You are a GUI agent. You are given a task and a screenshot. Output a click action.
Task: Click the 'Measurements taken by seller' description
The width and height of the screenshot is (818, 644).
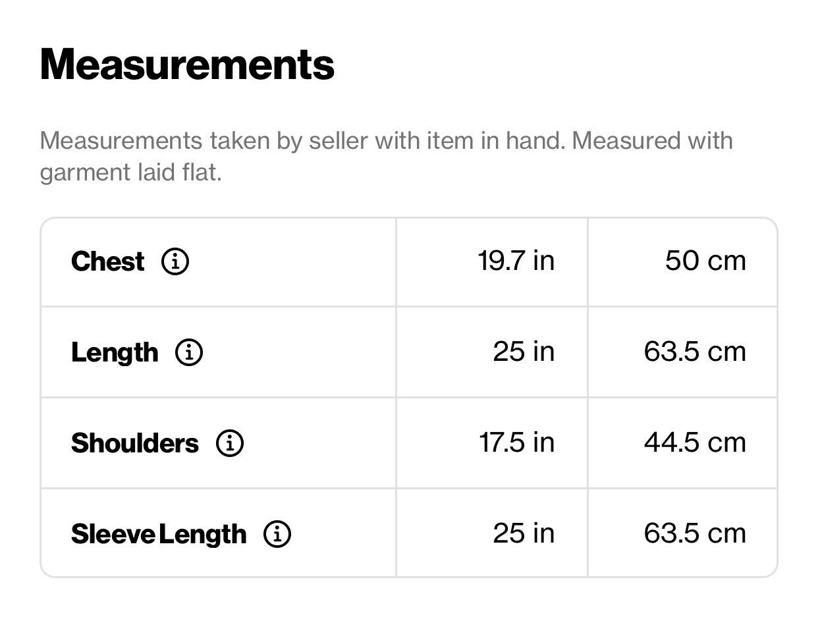point(386,157)
